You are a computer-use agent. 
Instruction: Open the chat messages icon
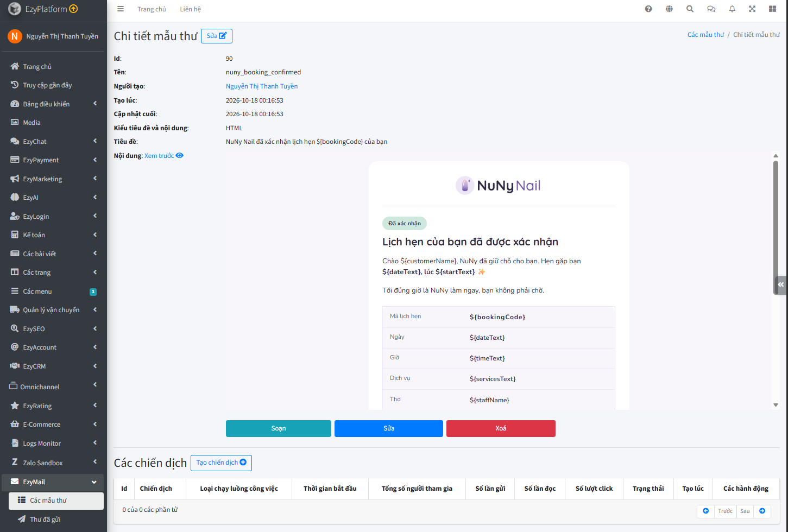click(711, 9)
